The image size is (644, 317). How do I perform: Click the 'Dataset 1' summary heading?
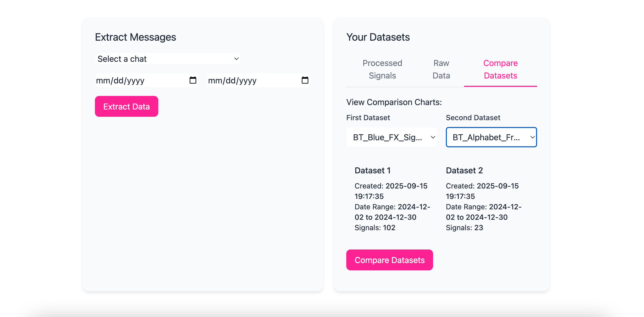coord(373,170)
